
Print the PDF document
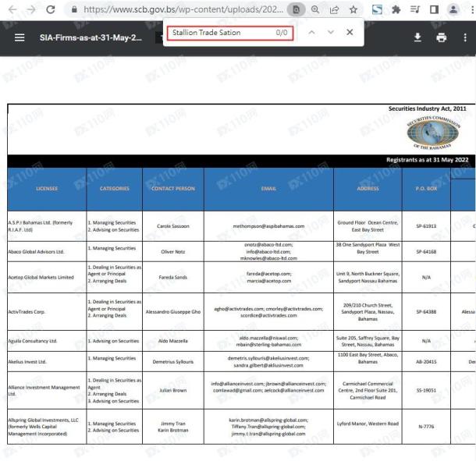[441, 37]
